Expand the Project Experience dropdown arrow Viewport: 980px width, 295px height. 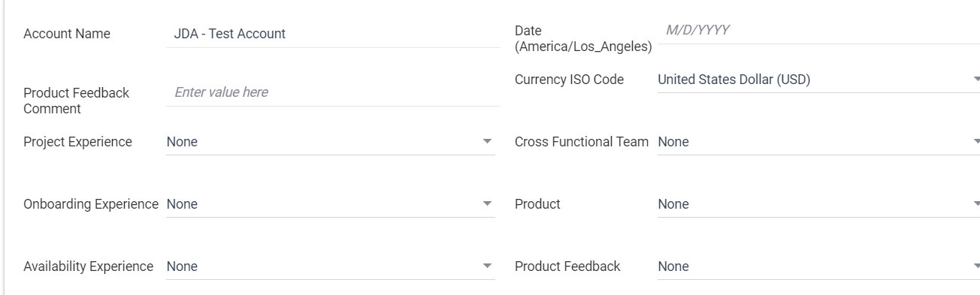486,141
